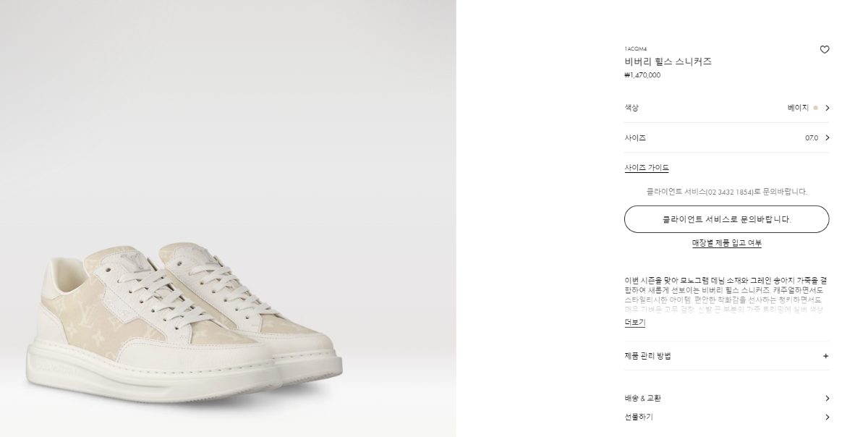
Task: Open the 색상 color selector row
Action: [x=727, y=108]
